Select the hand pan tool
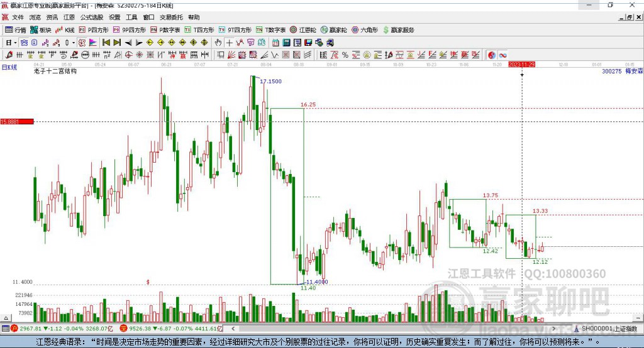Viewport: 644px width, 348px height. (x=218, y=43)
